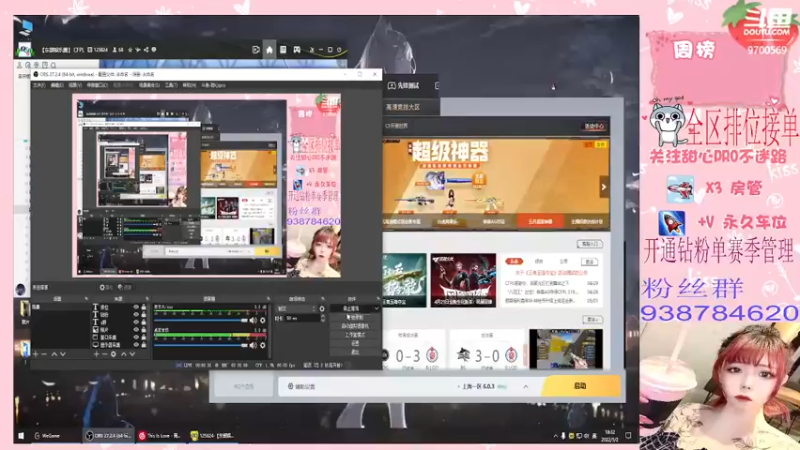Click the 滤镜 filters button above the sources
This screenshot has width=800, height=450.
click(124, 287)
